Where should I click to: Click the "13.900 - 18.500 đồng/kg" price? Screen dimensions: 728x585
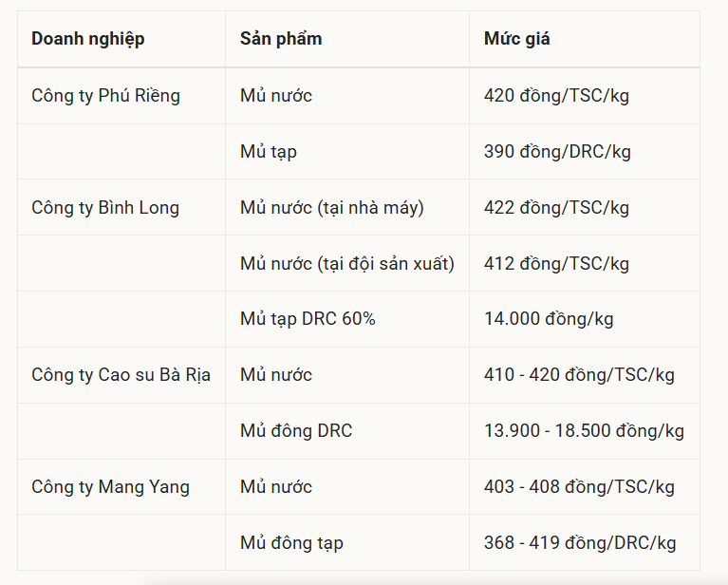coord(584,431)
